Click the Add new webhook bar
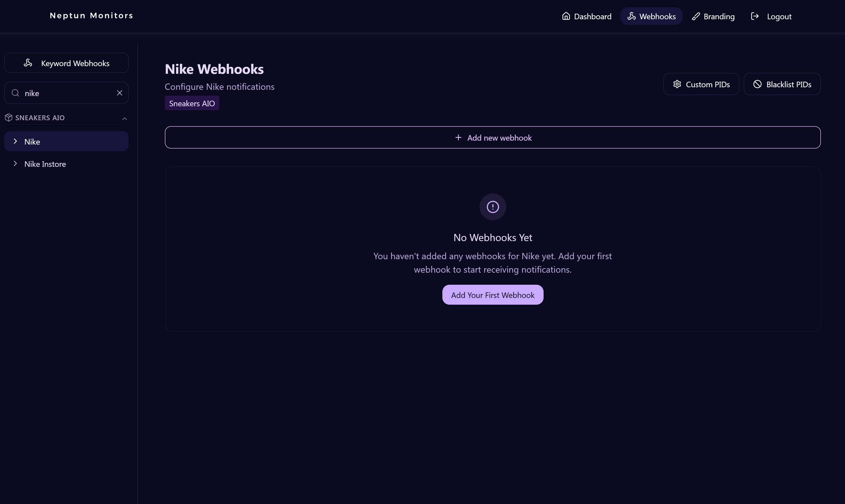The image size is (845, 504). coord(493,138)
